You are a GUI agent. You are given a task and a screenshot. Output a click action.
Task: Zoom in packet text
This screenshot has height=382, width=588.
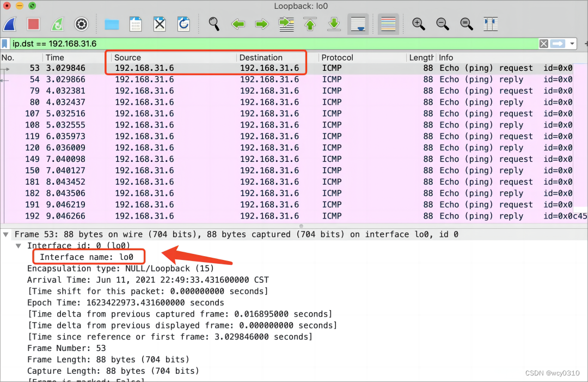coord(419,25)
